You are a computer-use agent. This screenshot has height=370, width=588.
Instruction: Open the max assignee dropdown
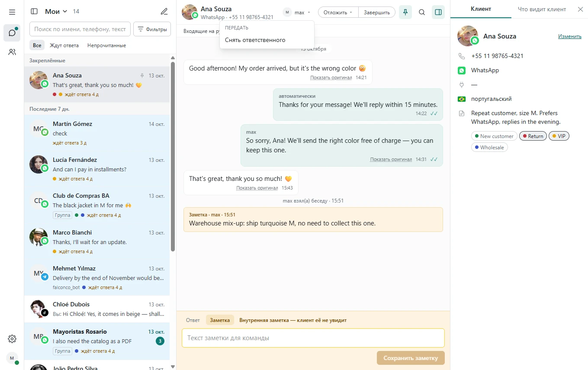point(297,13)
